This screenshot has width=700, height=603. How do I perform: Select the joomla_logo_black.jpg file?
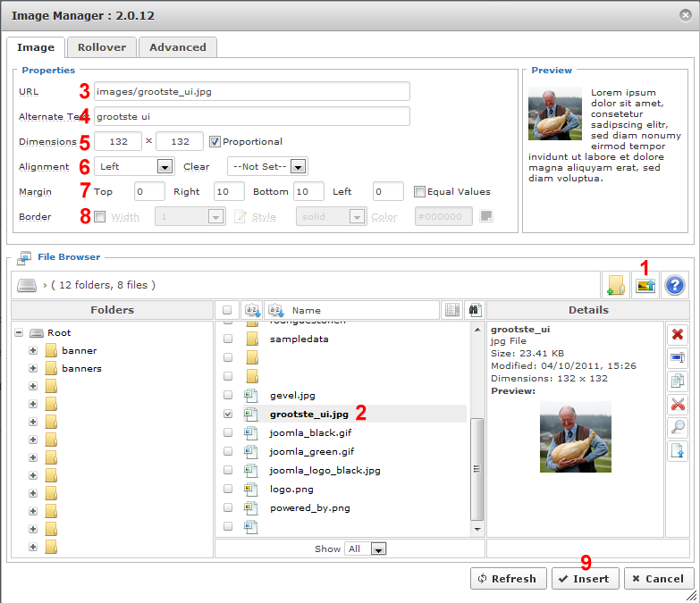coord(325,470)
